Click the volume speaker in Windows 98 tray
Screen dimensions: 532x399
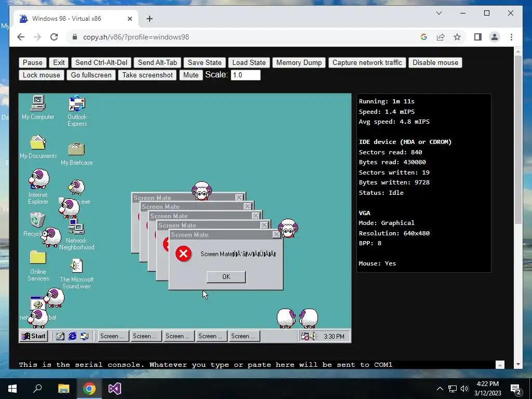click(312, 336)
